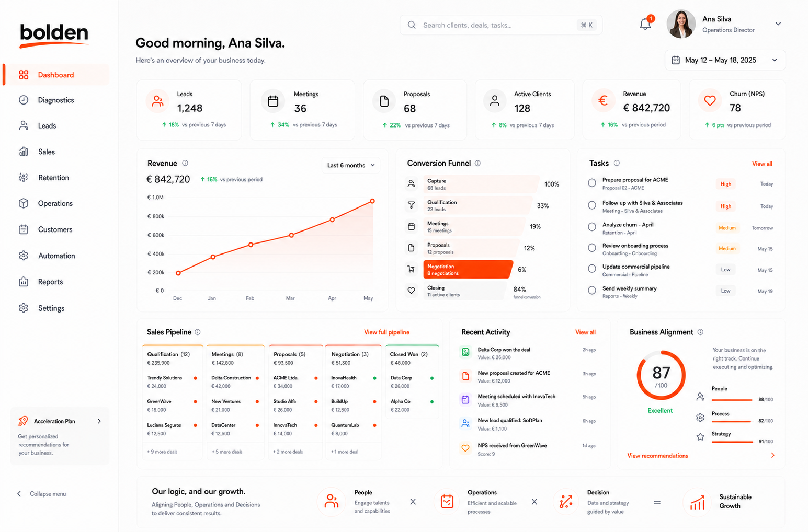This screenshot has height=532, width=808.
Task: Click the Leads stat card people icon
Action: (157, 101)
